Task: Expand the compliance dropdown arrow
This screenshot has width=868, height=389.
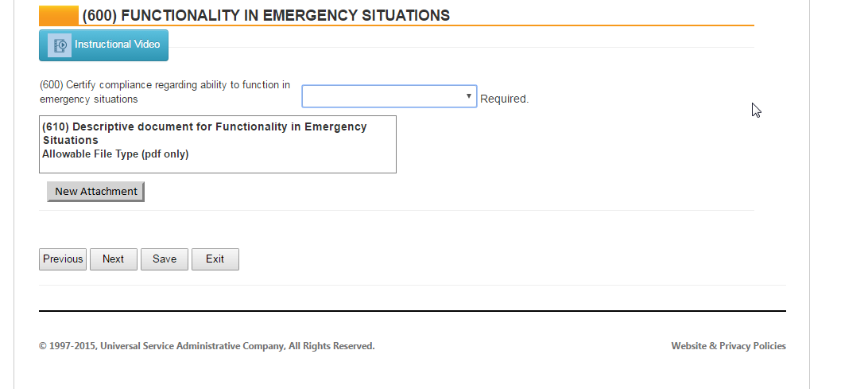Action: click(x=469, y=96)
